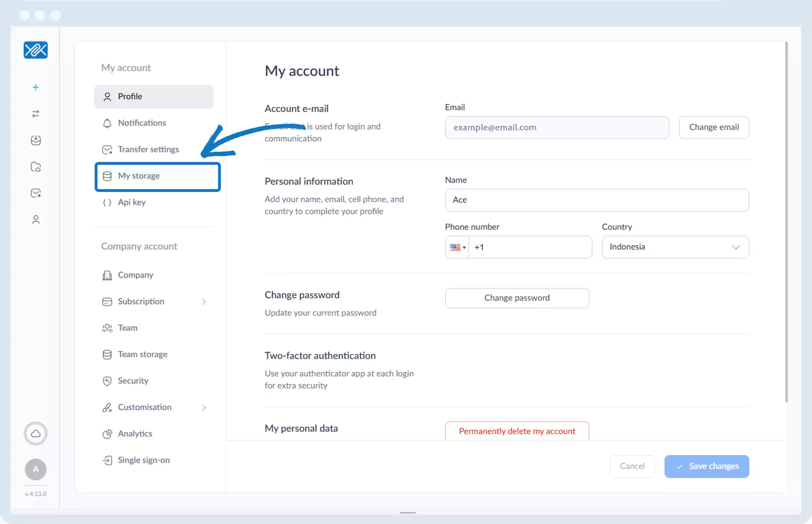This screenshot has height=524, width=812.
Task: Click Permanently delete my account
Action: (517, 431)
